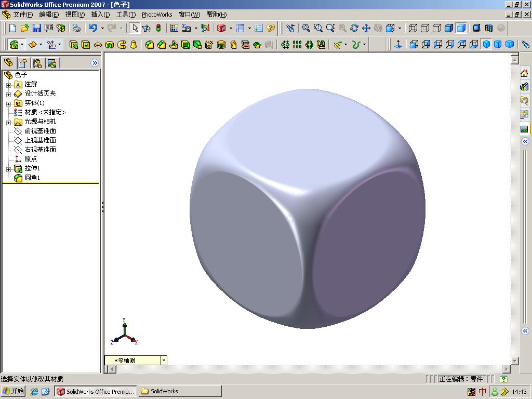Open the PhotoWorks menu
Viewport: 532px width, 399px height.
157,14
